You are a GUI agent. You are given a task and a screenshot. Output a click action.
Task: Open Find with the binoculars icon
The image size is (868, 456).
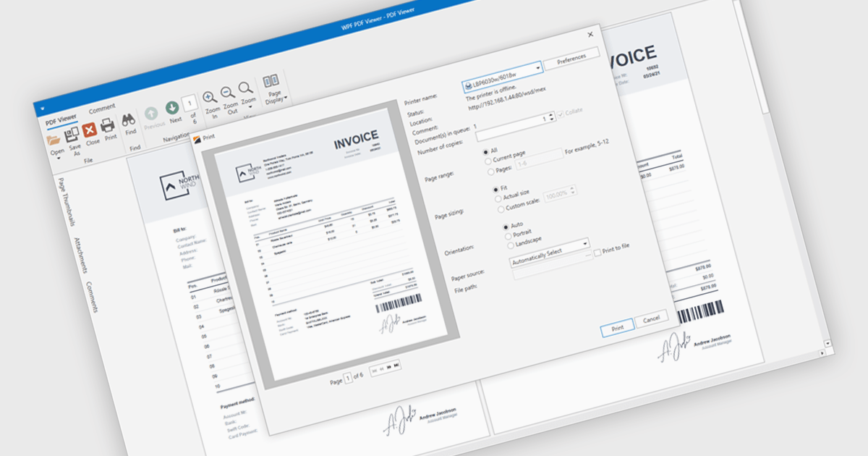point(129,119)
